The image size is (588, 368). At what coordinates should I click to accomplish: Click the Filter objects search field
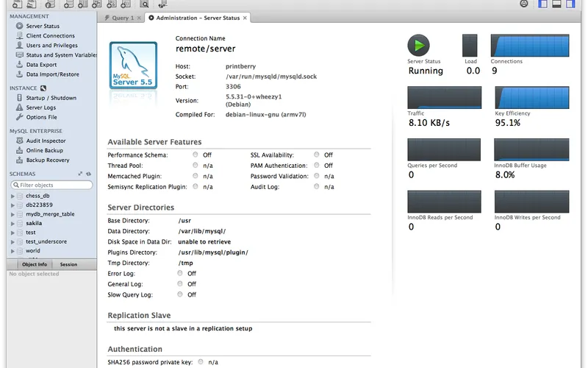coord(51,185)
